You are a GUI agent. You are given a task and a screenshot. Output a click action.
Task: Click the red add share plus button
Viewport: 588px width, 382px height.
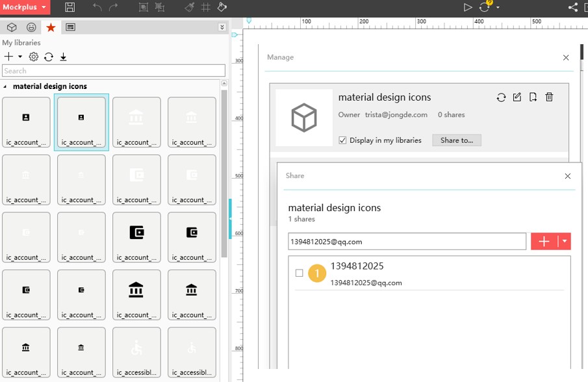click(x=544, y=242)
